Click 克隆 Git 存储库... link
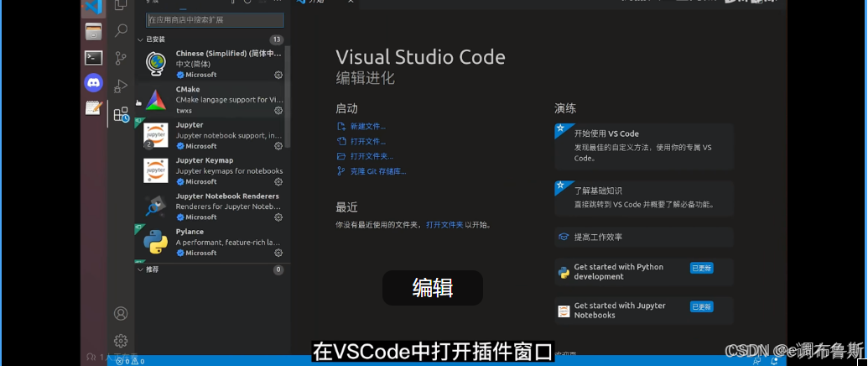Screen dimensions: 868x366 point(378,171)
